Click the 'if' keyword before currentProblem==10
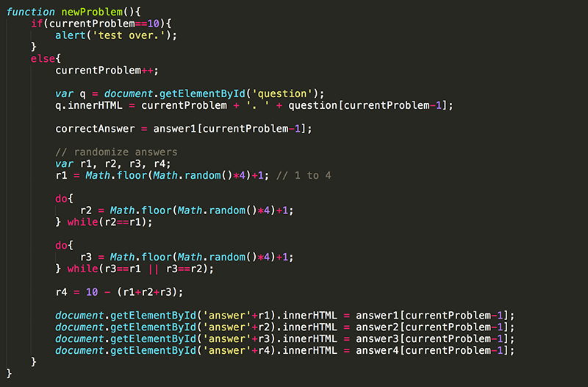This screenshot has width=588, height=387. pyautogui.click(x=37, y=24)
